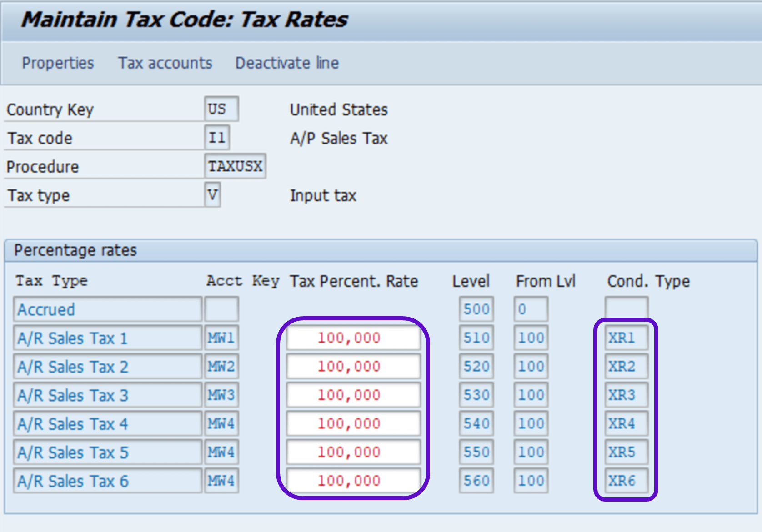
Task: Click the Level field containing 560
Action: [476, 481]
